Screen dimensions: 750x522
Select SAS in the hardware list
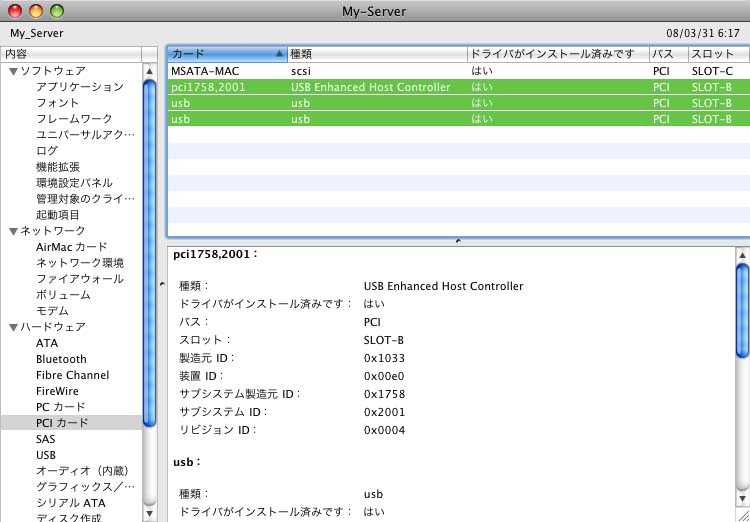pos(45,439)
